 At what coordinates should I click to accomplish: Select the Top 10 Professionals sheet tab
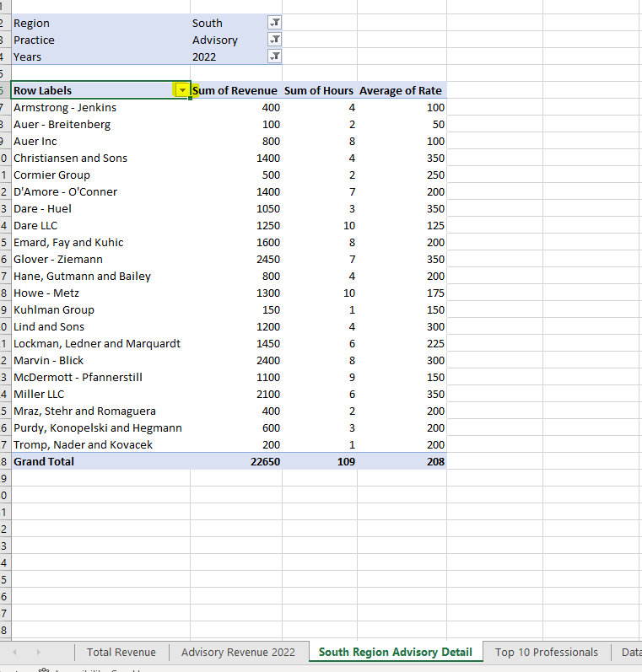point(546,652)
